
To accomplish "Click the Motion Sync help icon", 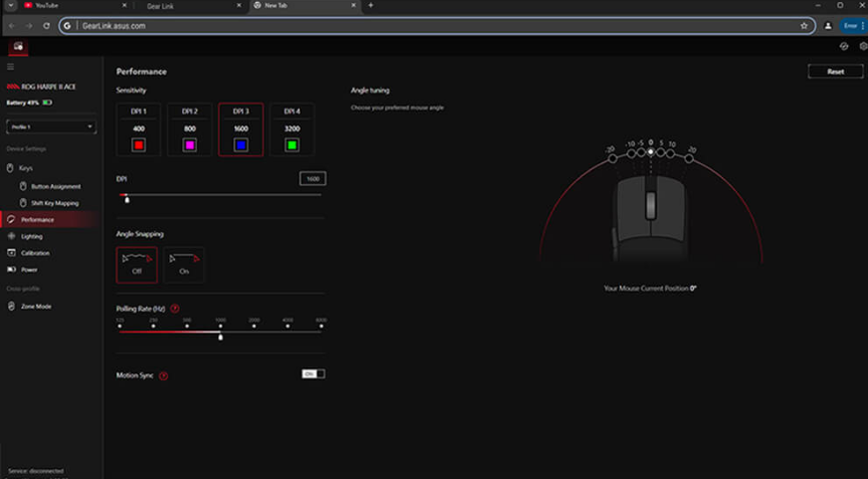I will click(x=163, y=375).
